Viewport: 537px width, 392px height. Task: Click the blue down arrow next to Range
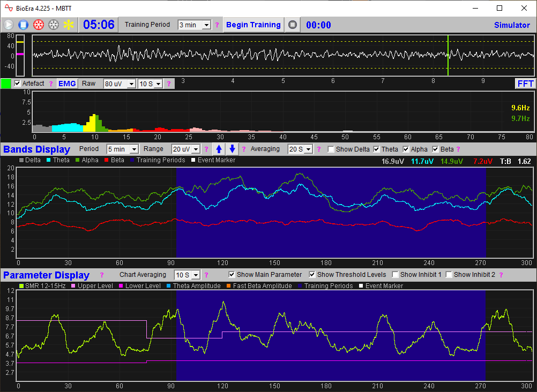point(232,149)
